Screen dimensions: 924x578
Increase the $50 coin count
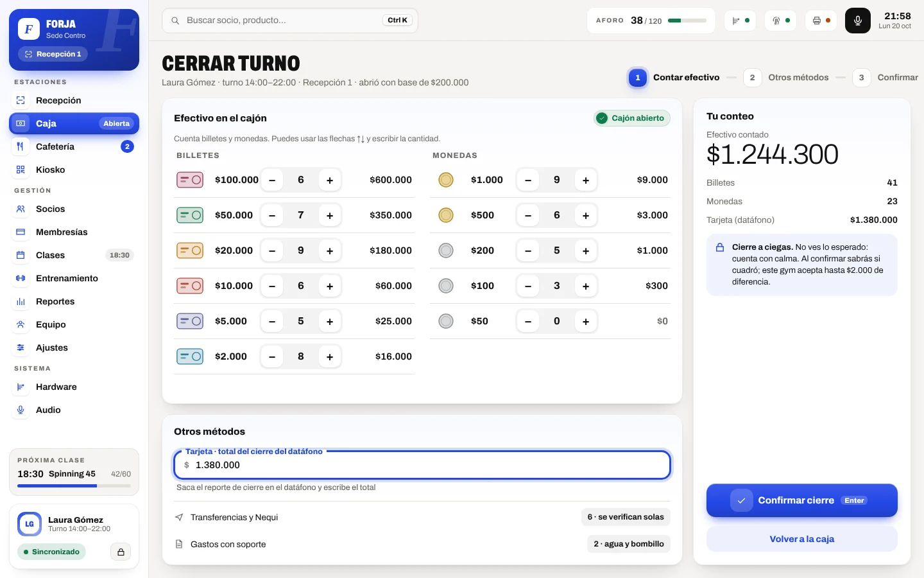coord(586,322)
